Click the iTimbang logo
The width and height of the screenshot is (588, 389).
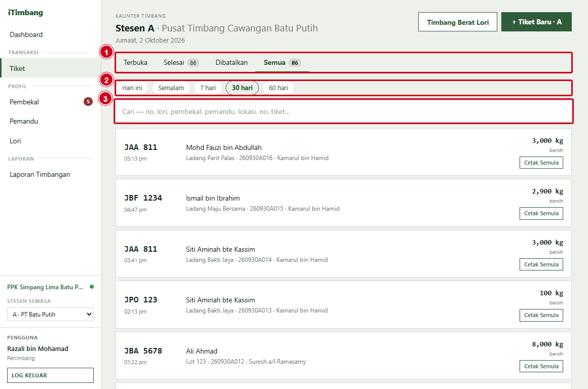[x=25, y=12]
